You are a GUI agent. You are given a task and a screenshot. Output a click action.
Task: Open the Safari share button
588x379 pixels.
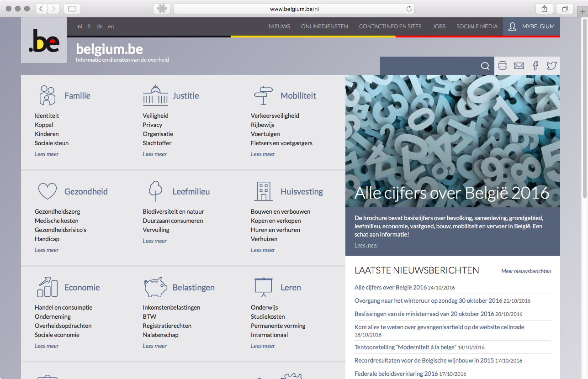[545, 8]
